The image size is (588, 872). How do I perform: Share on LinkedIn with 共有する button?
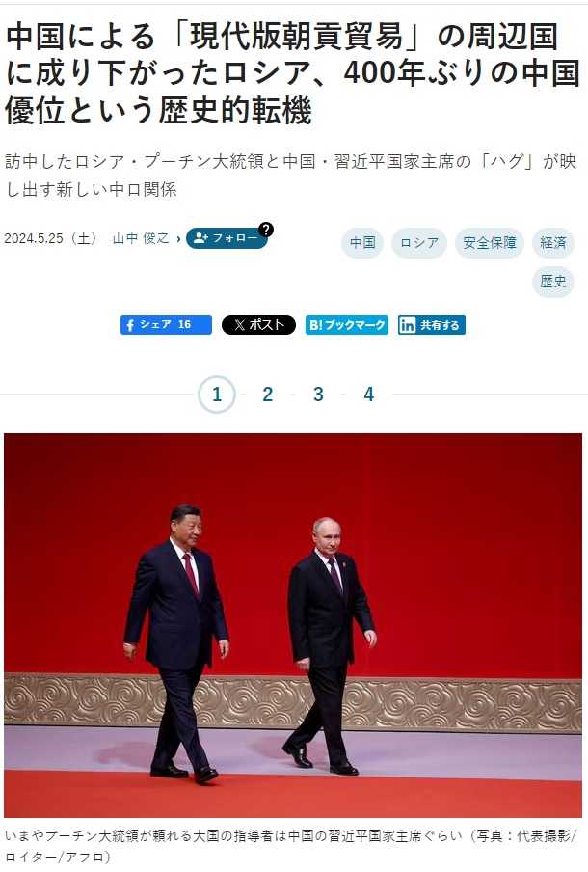point(431,325)
